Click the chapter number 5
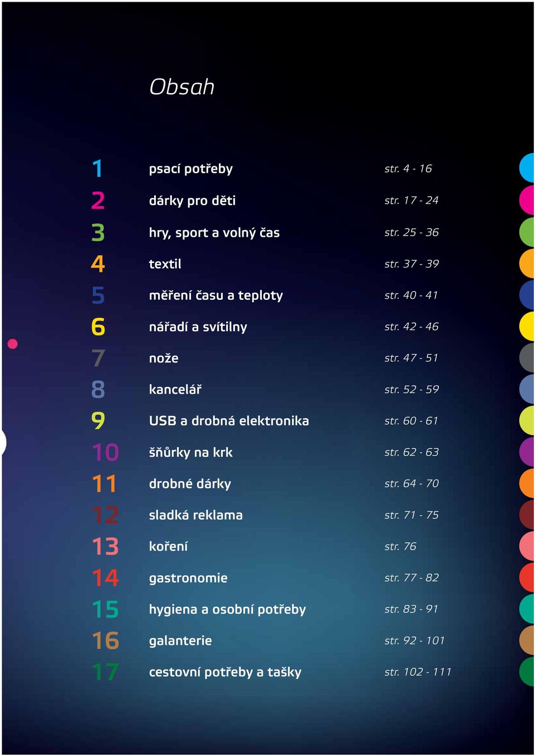The image size is (536, 756). point(98,295)
